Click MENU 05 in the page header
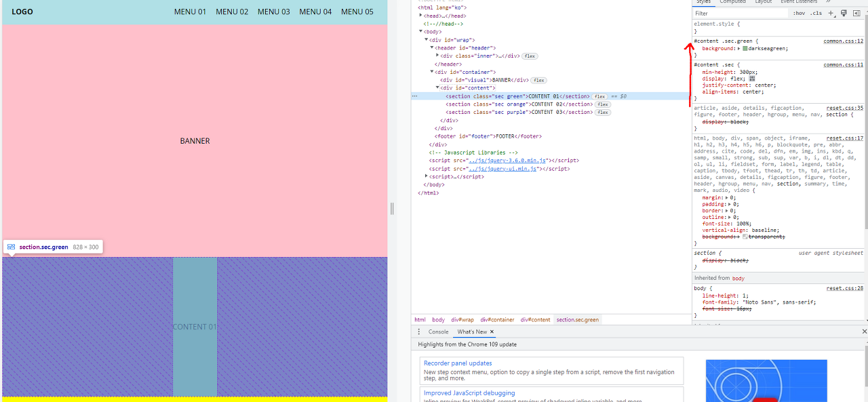This screenshot has height=402, width=868. point(357,12)
